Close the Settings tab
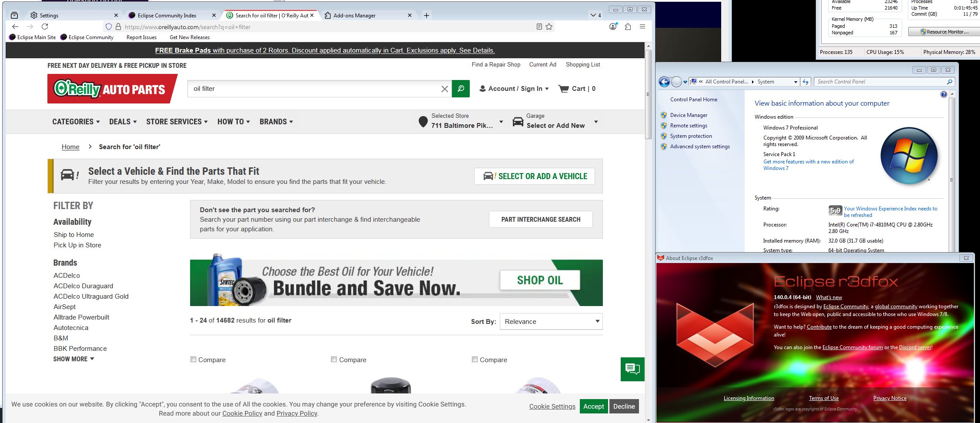Screen dimensions: 980x423 click(116, 15)
